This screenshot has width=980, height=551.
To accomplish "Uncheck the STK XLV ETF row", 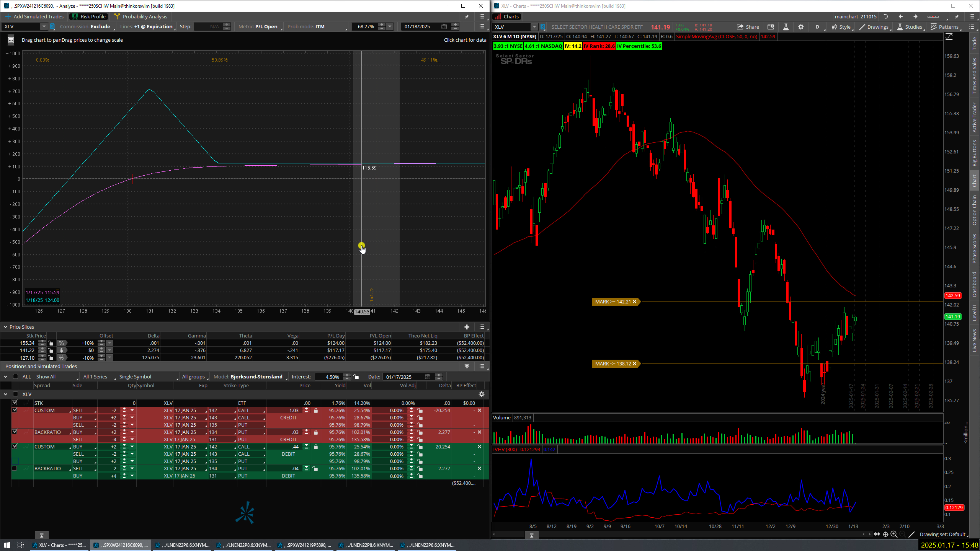I will click(x=15, y=403).
